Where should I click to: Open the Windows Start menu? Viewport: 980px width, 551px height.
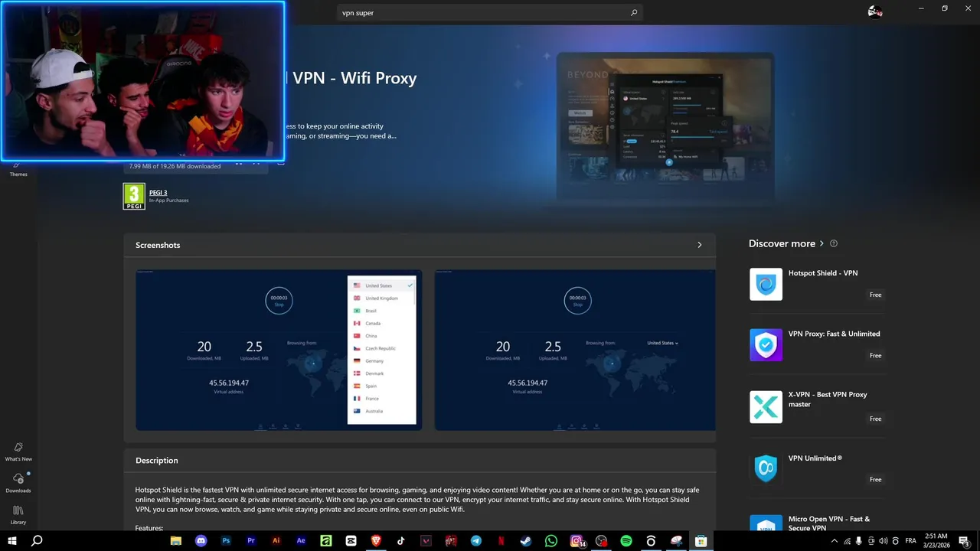(x=12, y=541)
